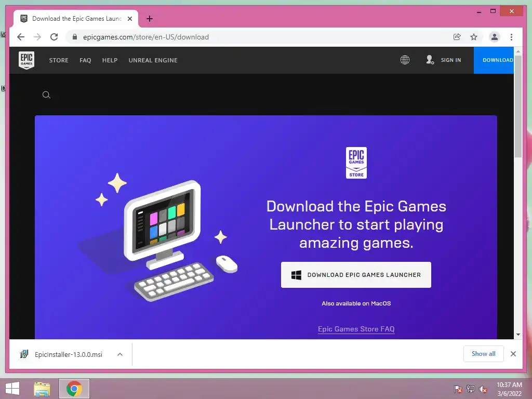Open the taskbar clock and date
Screen dimensions: 532x399
coord(509,389)
